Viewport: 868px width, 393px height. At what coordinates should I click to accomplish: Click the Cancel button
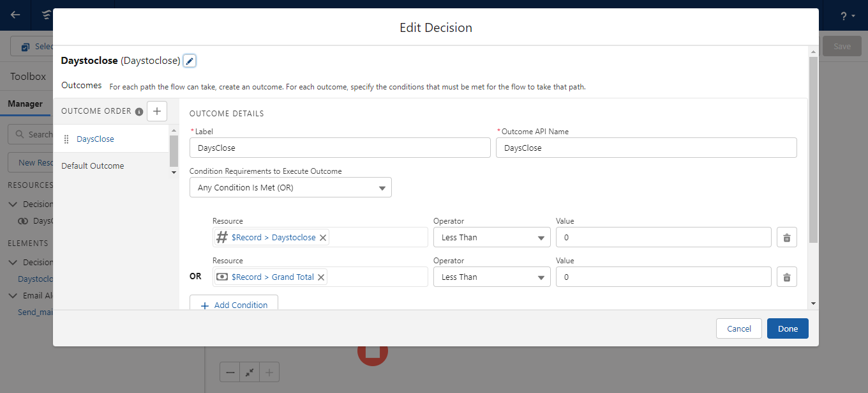click(739, 328)
